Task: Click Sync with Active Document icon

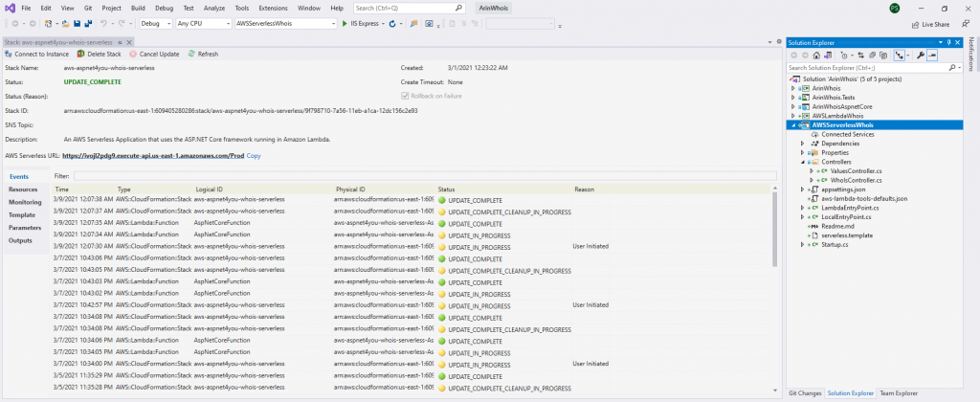Action: (860, 55)
